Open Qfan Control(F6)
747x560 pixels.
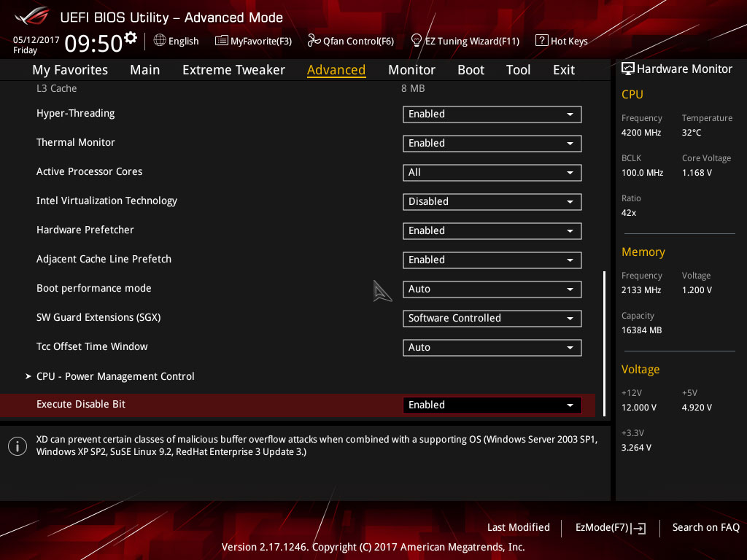[x=351, y=41]
